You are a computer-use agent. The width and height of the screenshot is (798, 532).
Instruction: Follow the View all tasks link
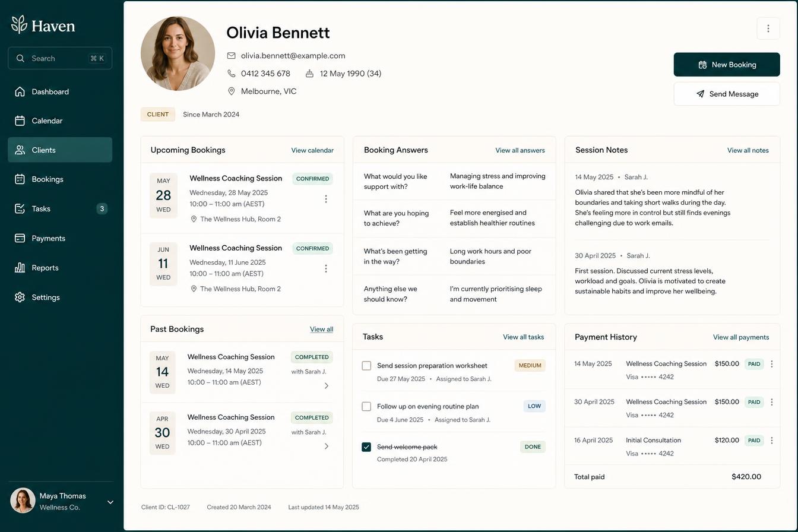tap(523, 337)
